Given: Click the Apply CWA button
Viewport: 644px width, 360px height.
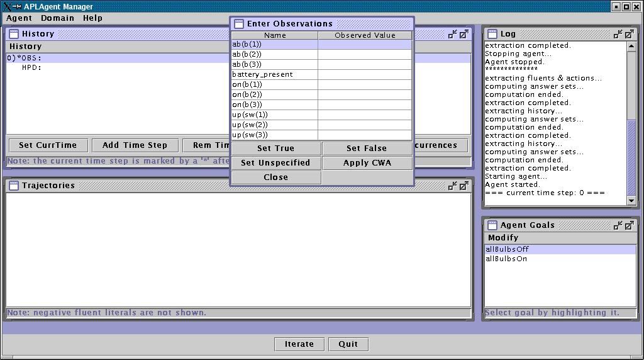Looking at the screenshot, I should point(367,163).
